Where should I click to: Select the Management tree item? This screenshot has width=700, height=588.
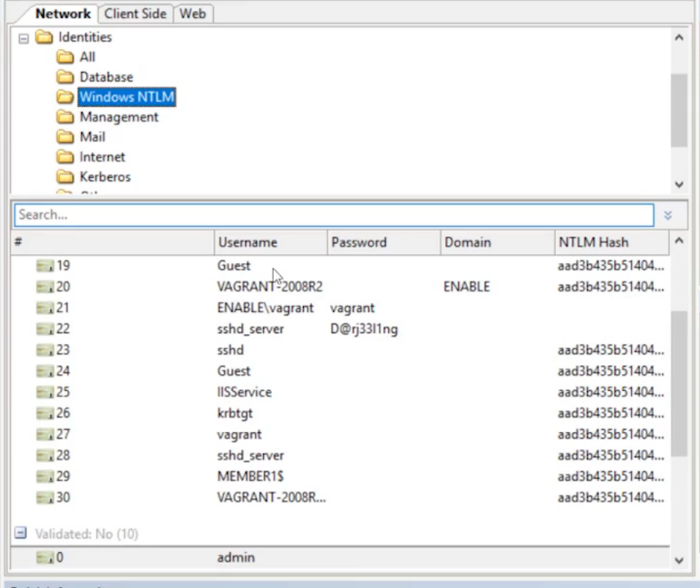[119, 117]
